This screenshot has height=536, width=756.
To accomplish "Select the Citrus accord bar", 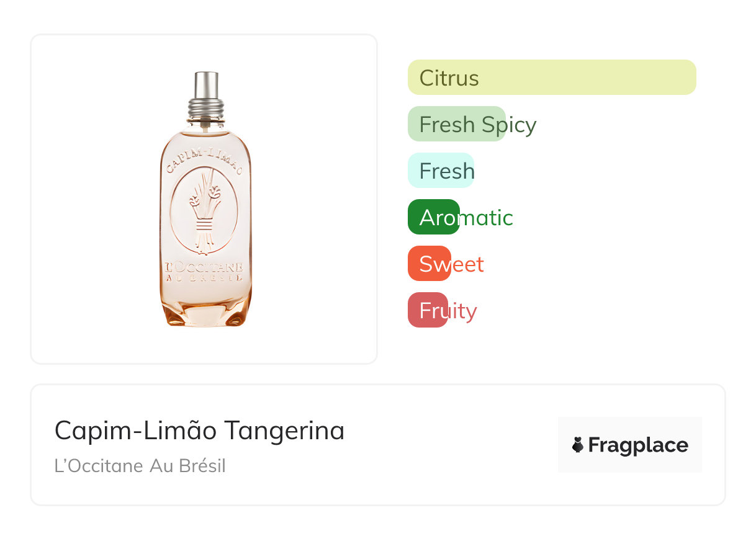I will click(x=551, y=78).
